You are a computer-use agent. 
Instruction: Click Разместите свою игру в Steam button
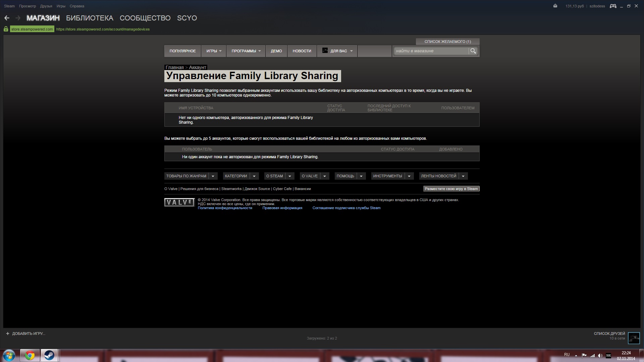coord(451,189)
